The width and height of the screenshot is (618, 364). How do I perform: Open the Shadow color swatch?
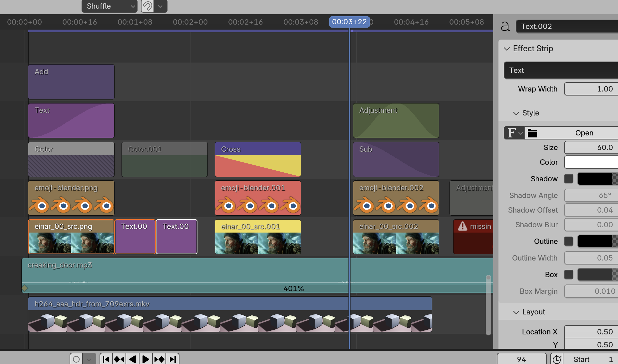pos(598,179)
